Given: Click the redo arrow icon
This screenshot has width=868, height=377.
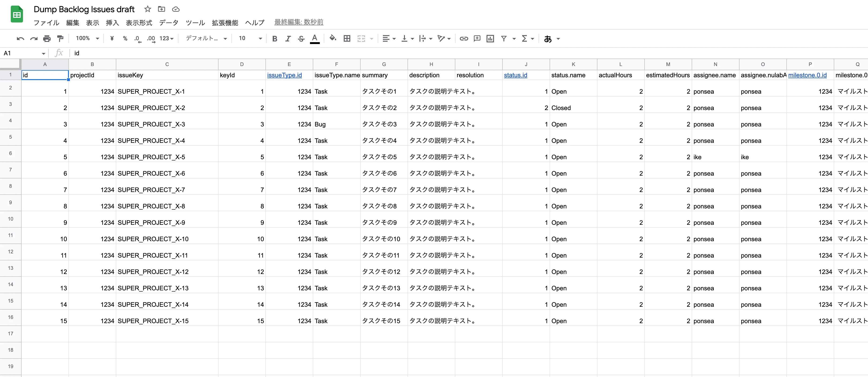Looking at the screenshot, I should pos(33,39).
